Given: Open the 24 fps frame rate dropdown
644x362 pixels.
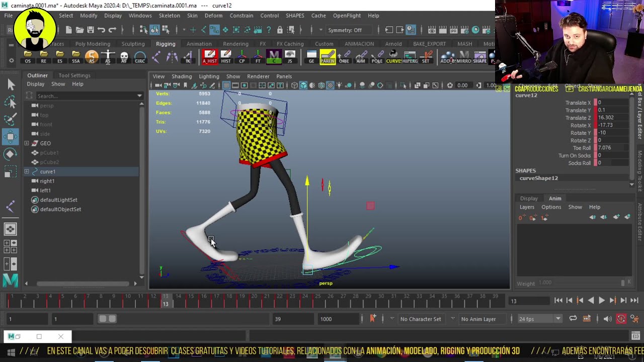Looking at the screenshot, I should (x=540, y=319).
